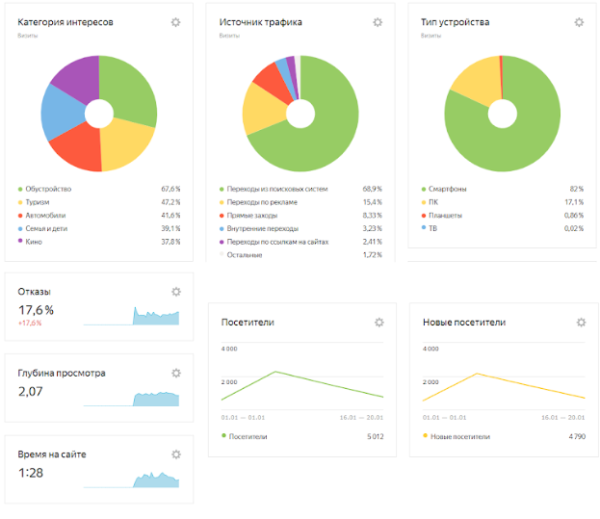Open settings gear for Новые посетители chart
This screenshot has width=600, height=519.
pos(580,323)
